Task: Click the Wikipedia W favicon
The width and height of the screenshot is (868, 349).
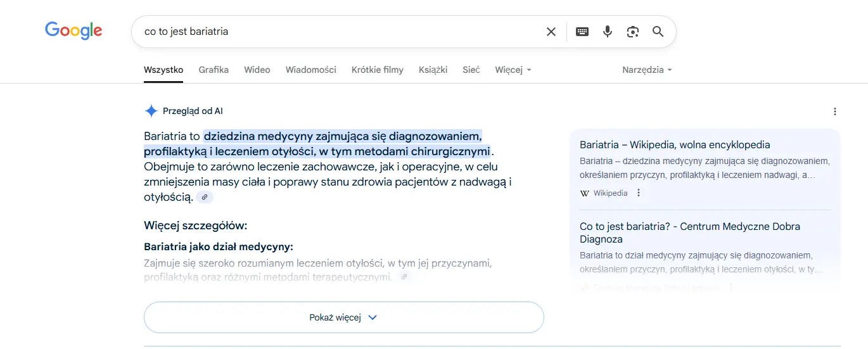Action: (x=584, y=193)
